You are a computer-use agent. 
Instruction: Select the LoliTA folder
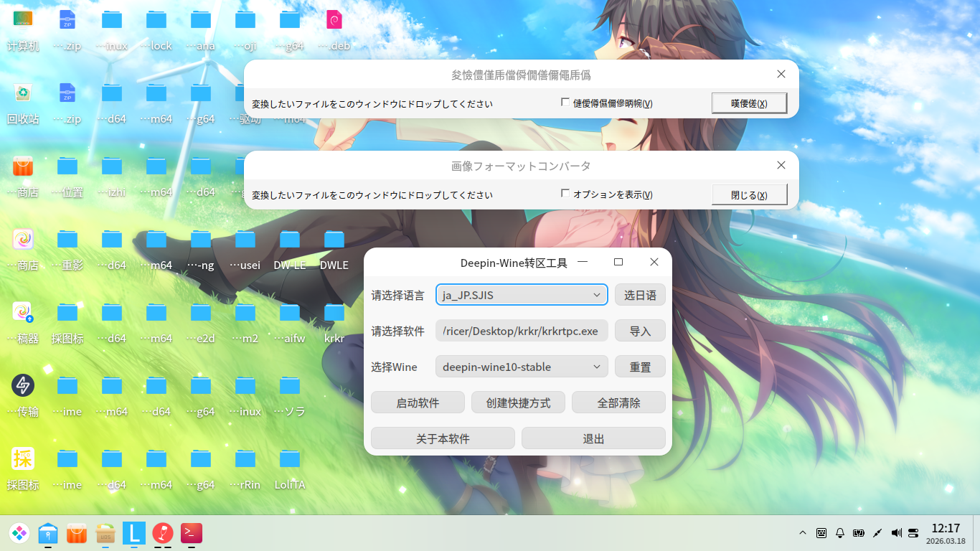pos(290,458)
